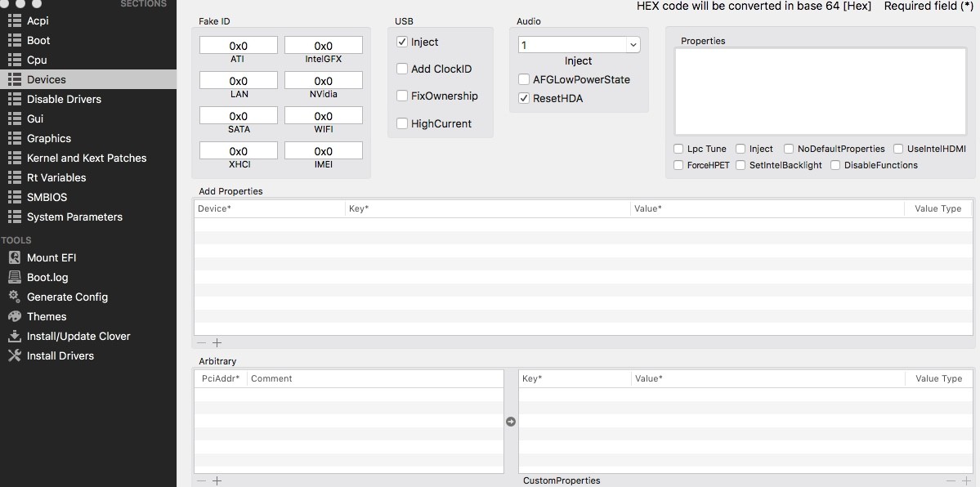Click the IMEI Fake ID field

(x=323, y=150)
